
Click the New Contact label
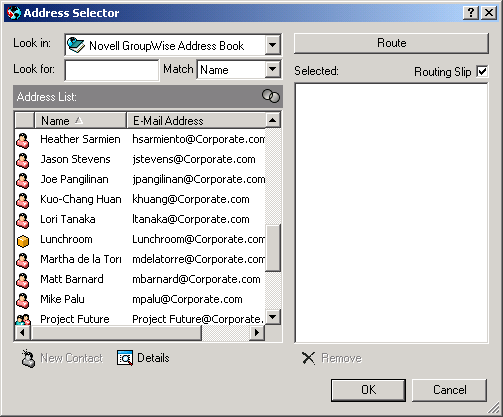pyautogui.click(x=71, y=358)
